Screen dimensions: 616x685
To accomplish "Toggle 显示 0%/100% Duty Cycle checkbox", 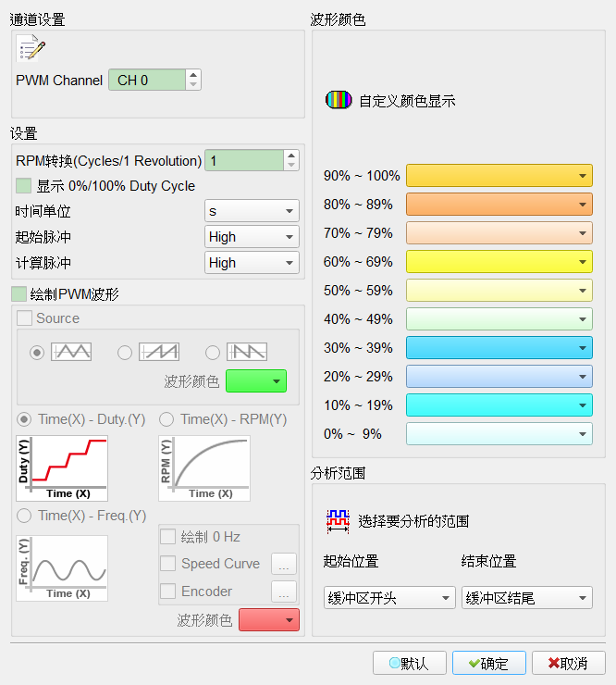I will pos(23,186).
